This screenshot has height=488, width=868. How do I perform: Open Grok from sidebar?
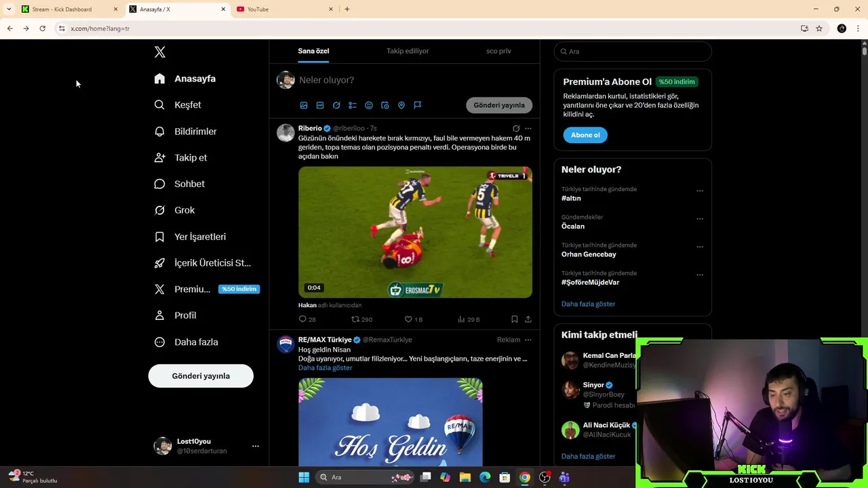click(175, 210)
